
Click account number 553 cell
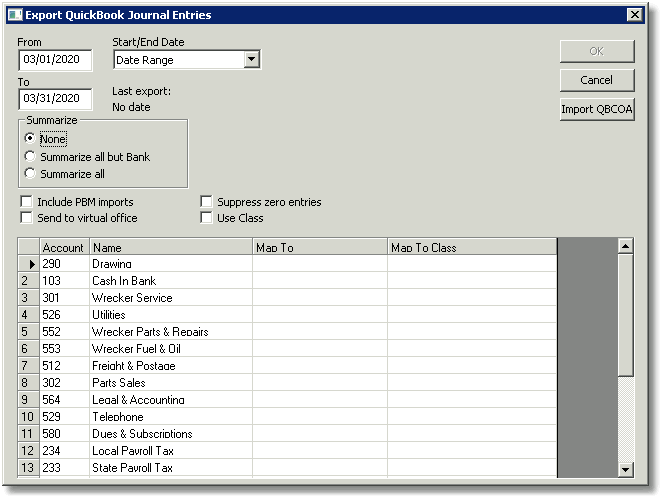click(64, 349)
